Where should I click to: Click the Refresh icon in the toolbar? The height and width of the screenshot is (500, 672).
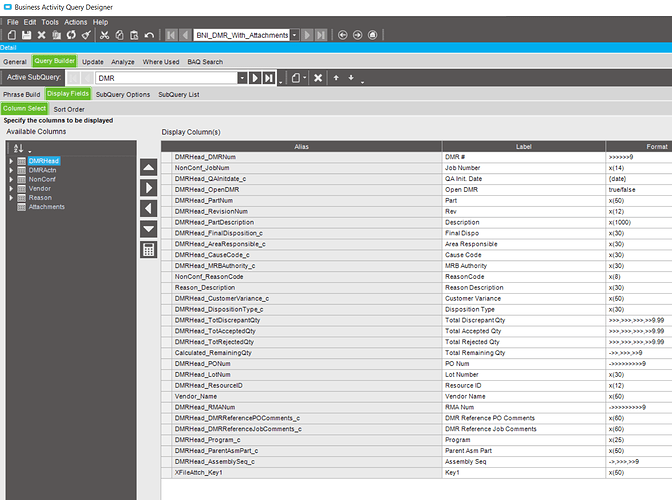pos(73,34)
